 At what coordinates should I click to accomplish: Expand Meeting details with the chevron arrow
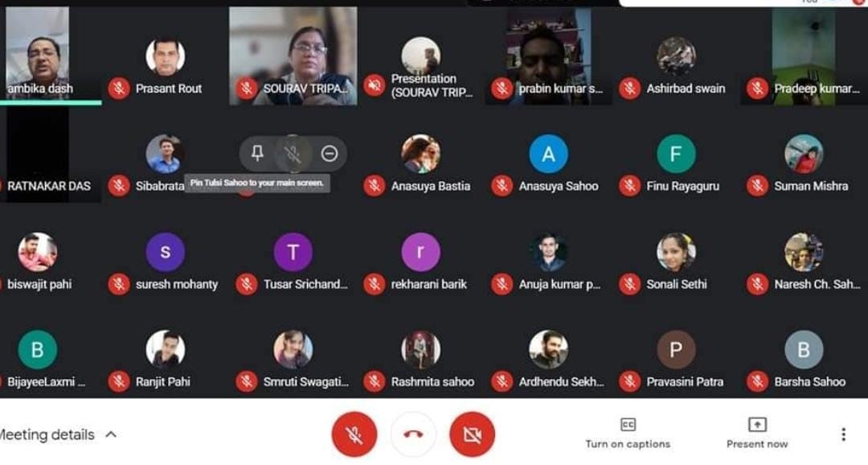[x=111, y=434]
